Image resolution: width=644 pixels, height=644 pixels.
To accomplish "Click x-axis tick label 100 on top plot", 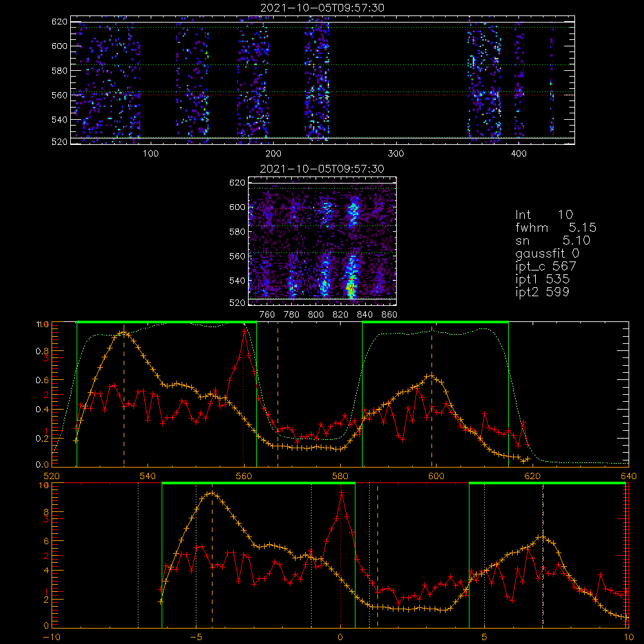I will click(x=151, y=154).
